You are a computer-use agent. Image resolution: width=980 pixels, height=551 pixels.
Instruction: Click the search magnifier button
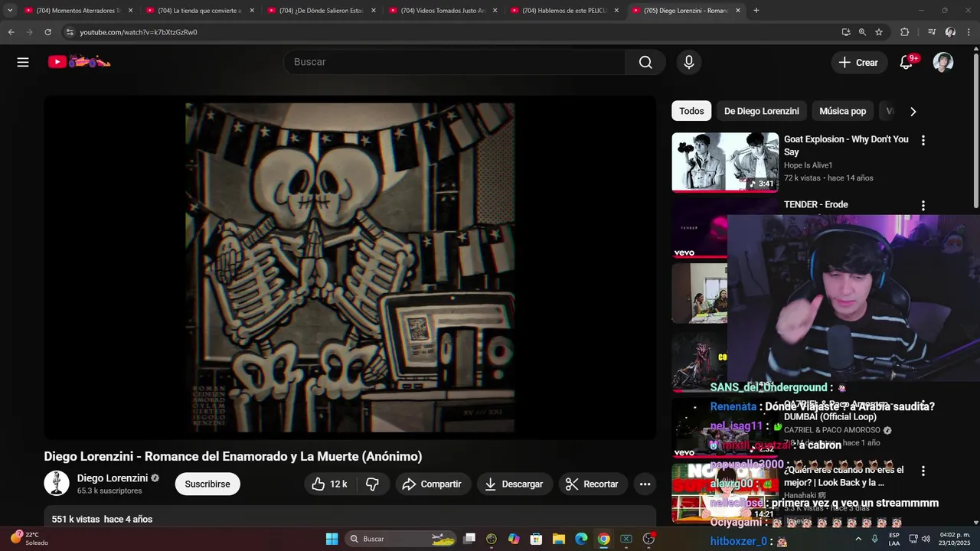645,62
